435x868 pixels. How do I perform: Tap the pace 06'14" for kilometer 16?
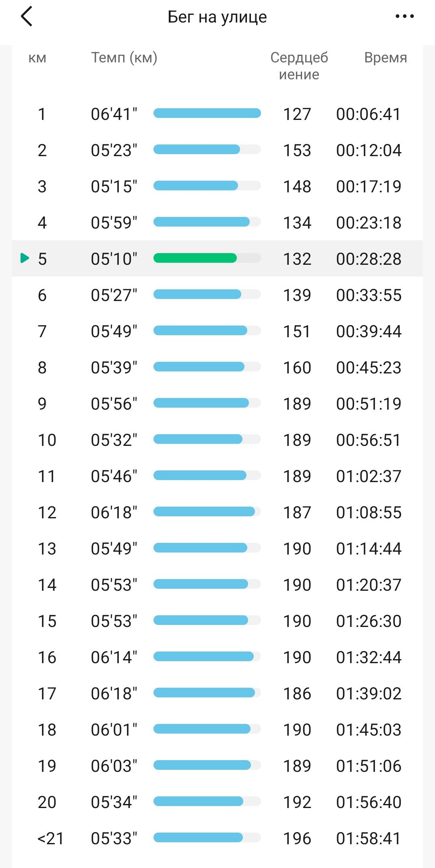point(114,657)
